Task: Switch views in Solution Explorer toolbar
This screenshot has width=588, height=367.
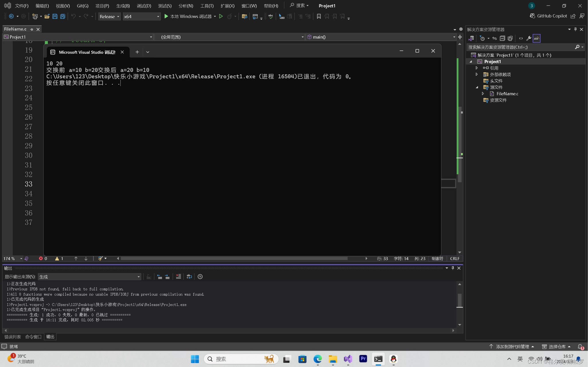Action: pos(471,38)
